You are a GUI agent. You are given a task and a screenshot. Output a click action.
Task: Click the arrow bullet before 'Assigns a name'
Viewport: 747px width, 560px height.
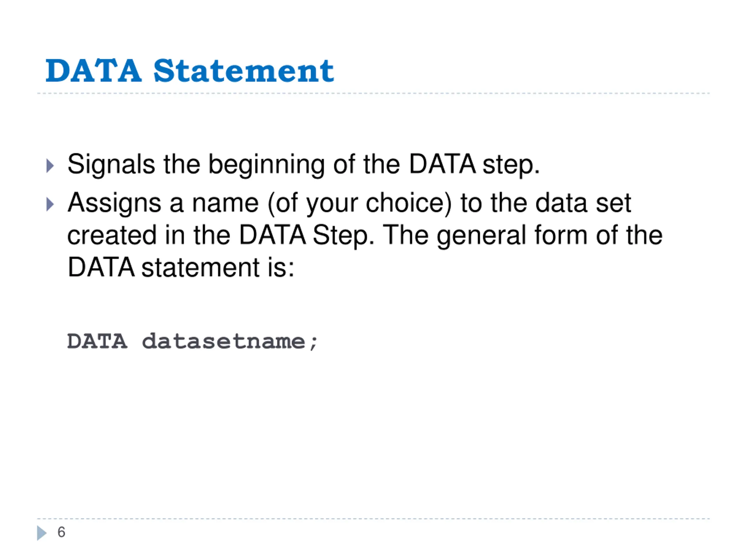[x=50, y=204]
